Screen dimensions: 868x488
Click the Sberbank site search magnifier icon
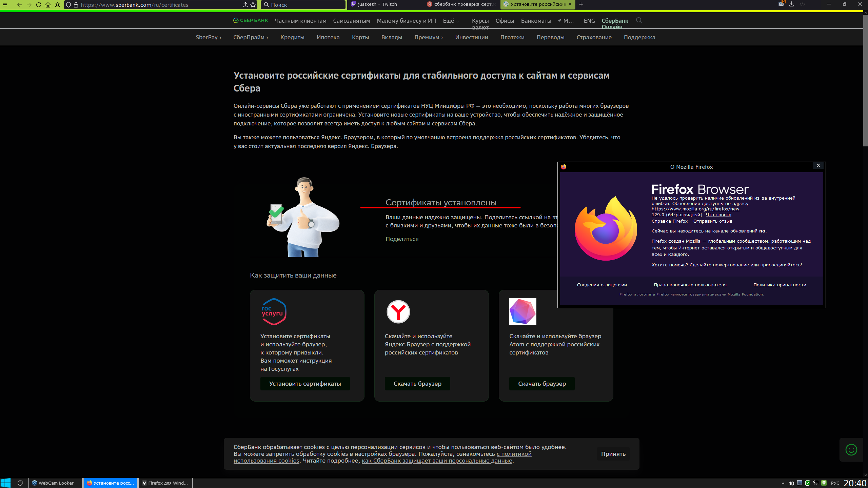point(639,20)
